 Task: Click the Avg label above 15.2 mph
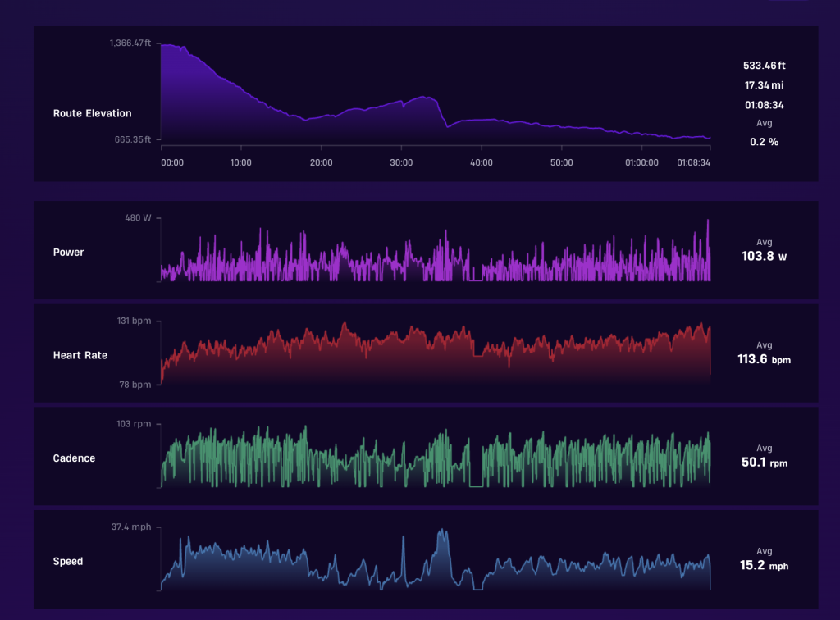tap(765, 551)
